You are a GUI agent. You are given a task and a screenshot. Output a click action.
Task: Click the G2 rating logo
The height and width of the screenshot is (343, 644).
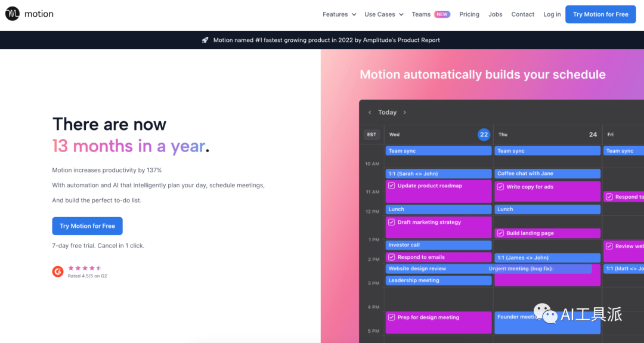click(58, 271)
